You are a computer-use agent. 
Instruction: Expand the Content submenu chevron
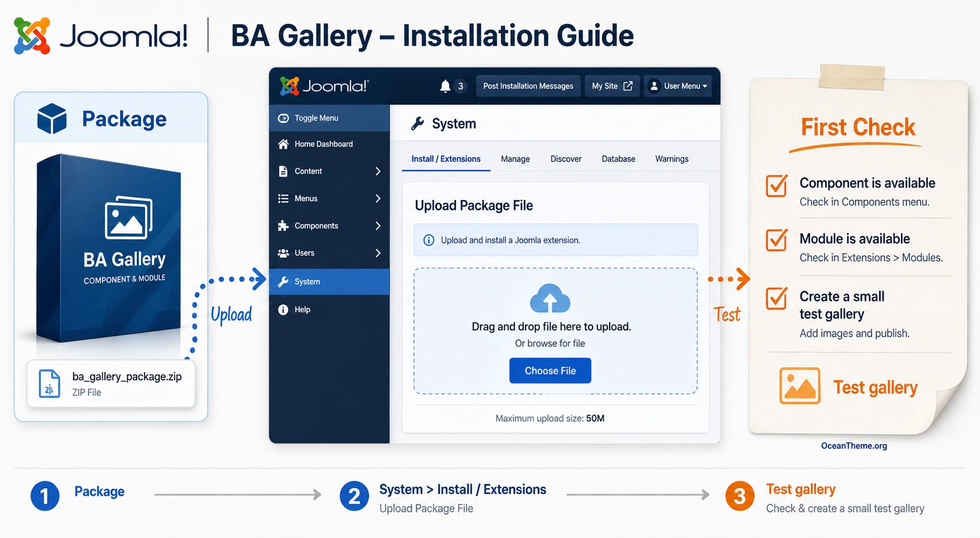click(x=378, y=171)
